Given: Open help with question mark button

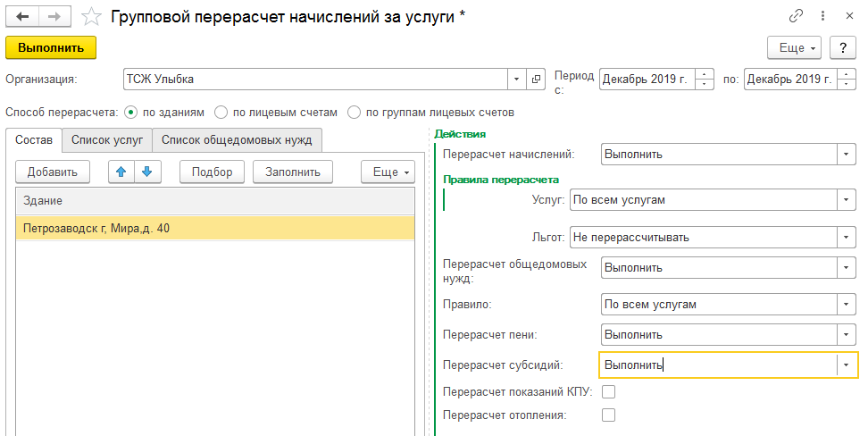Looking at the screenshot, I should pos(843,47).
